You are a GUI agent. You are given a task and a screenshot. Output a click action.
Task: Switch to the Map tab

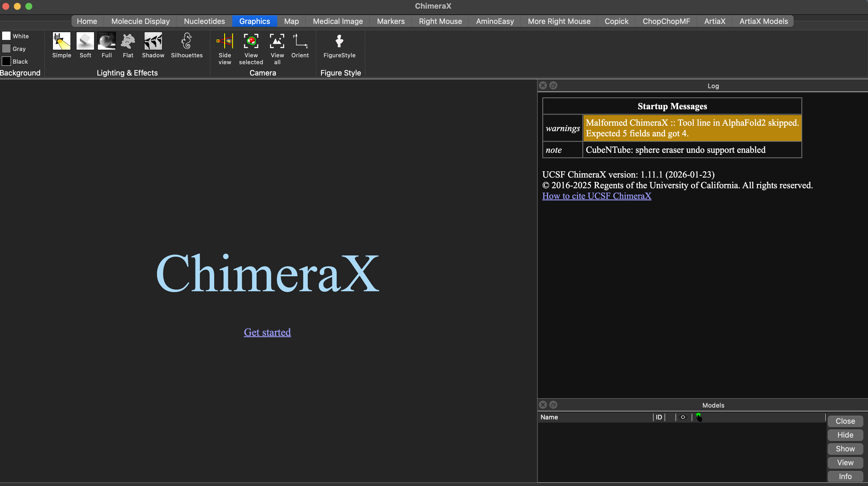click(291, 21)
